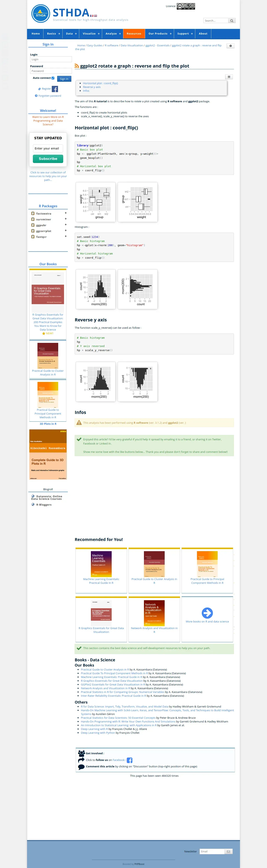Jump to Horizontal plot : coord_flip() section link
The width and height of the screenshot is (267, 868).
pyautogui.click(x=100, y=83)
